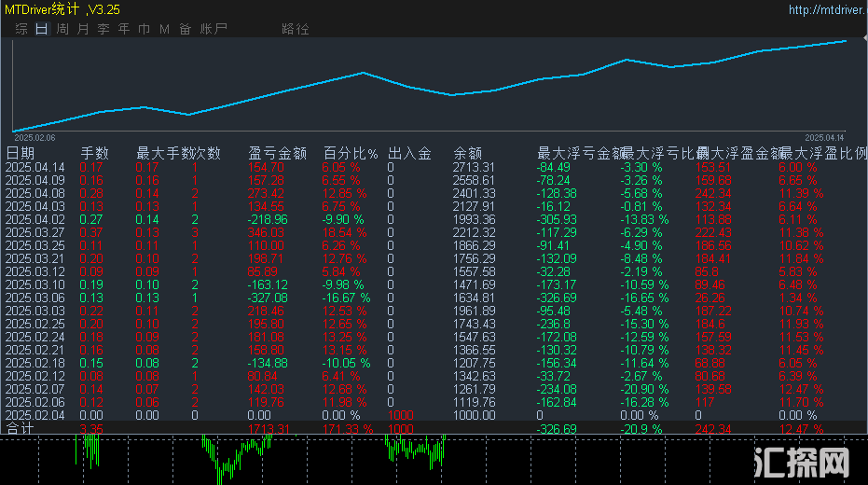Select the 2025.04.08 row date
This screenshot has width=868, height=485.
coord(34,193)
